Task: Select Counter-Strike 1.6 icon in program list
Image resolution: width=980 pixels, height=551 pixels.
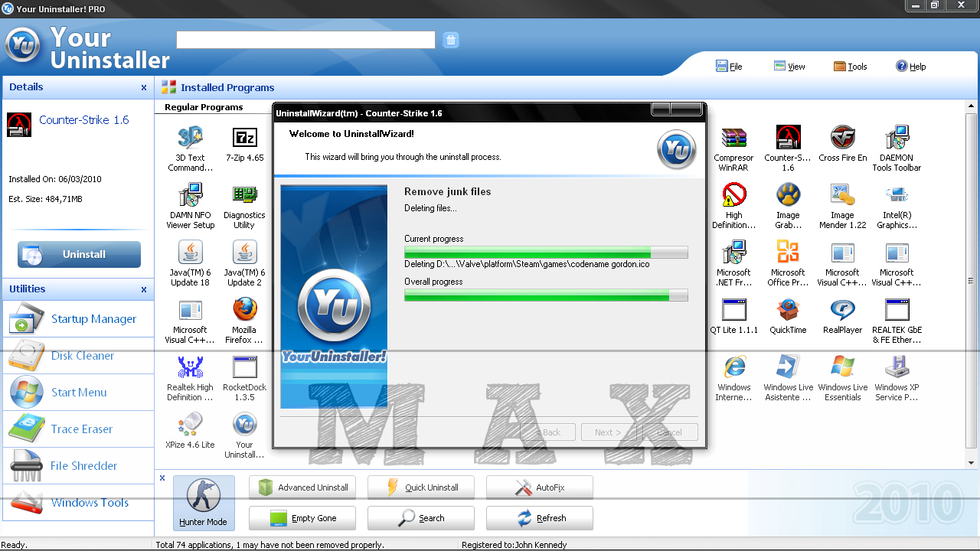Action: point(788,138)
